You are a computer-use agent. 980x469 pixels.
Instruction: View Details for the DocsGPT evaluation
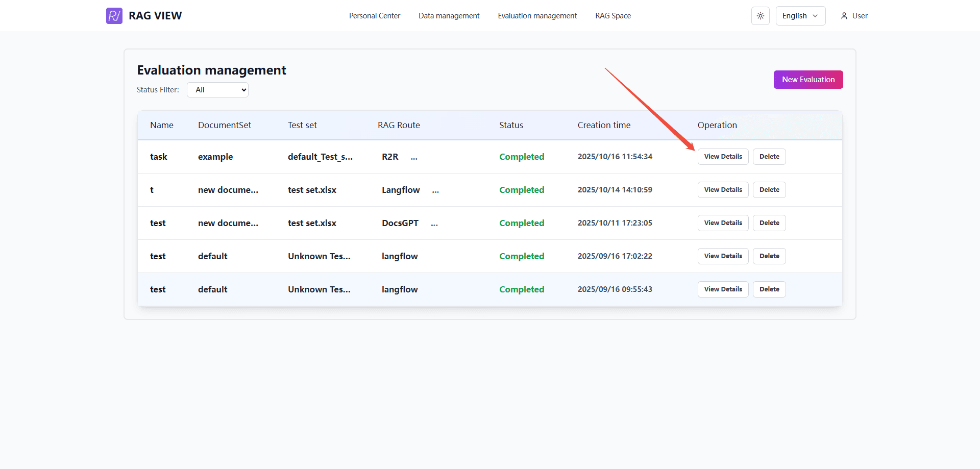pyautogui.click(x=723, y=223)
